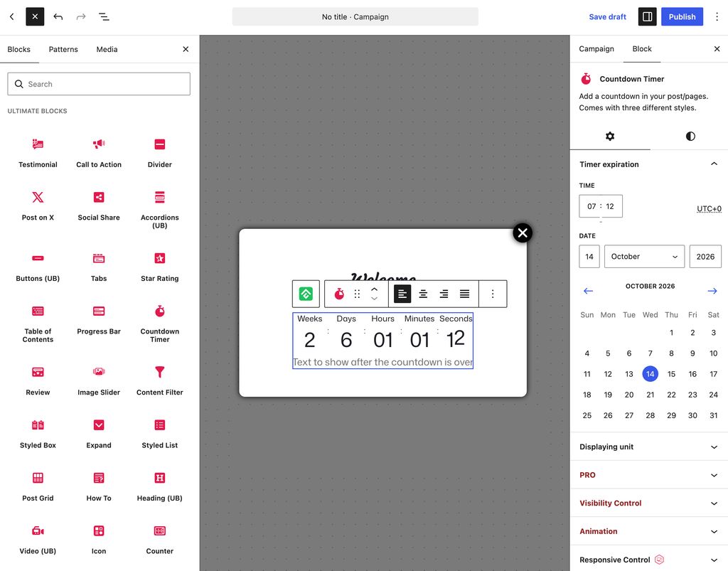Insert the Icon block
This screenshot has height=571, width=728.
(99, 540)
